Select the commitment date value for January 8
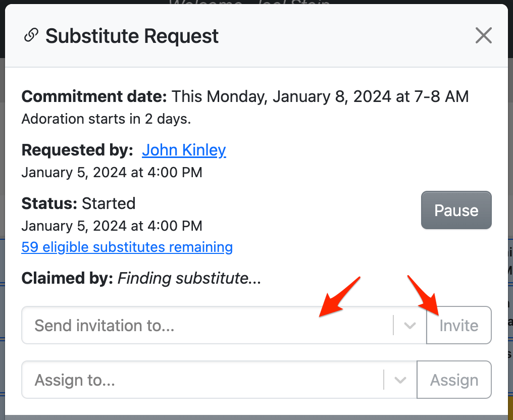Image resolution: width=513 pixels, height=420 pixels. (x=320, y=96)
